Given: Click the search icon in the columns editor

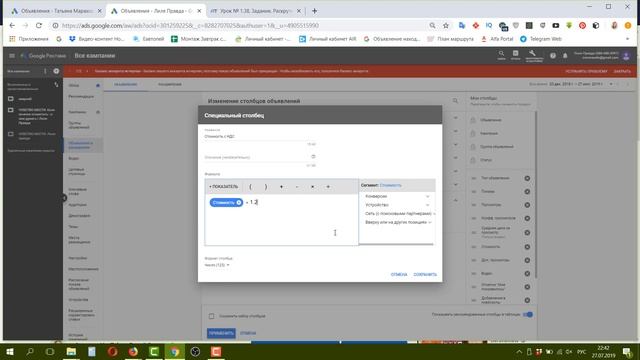Looking at the screenshot, I should (x=455, y=101).
